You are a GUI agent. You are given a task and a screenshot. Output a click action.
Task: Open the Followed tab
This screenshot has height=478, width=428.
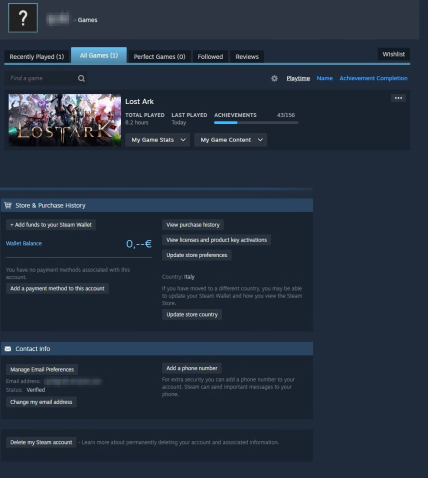[210, 57]
